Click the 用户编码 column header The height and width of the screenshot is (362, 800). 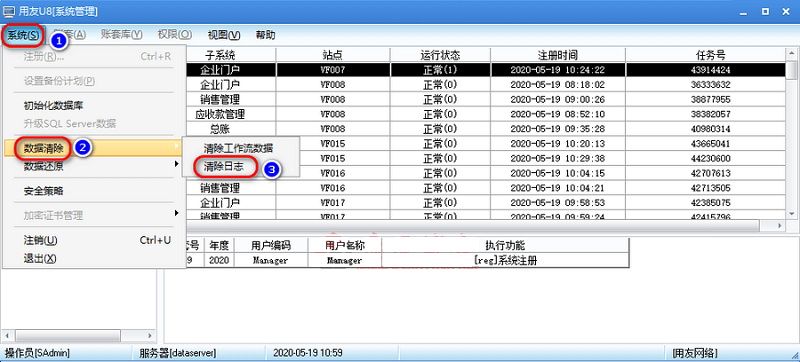(271, 246)
